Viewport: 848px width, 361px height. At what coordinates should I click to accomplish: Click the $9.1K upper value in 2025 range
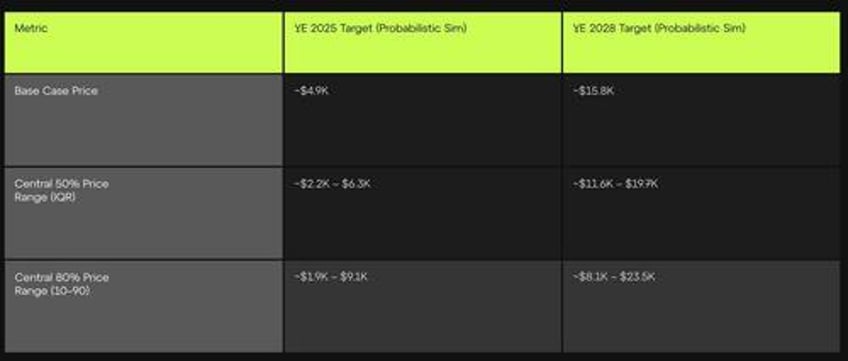(353, 277)
